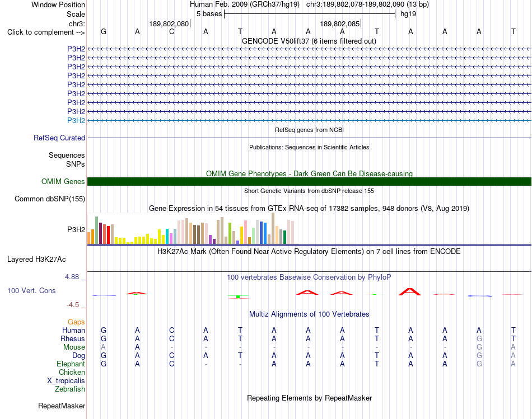
Task: Click the 'C' base in the complement row
Action: [x=172, y=31]
